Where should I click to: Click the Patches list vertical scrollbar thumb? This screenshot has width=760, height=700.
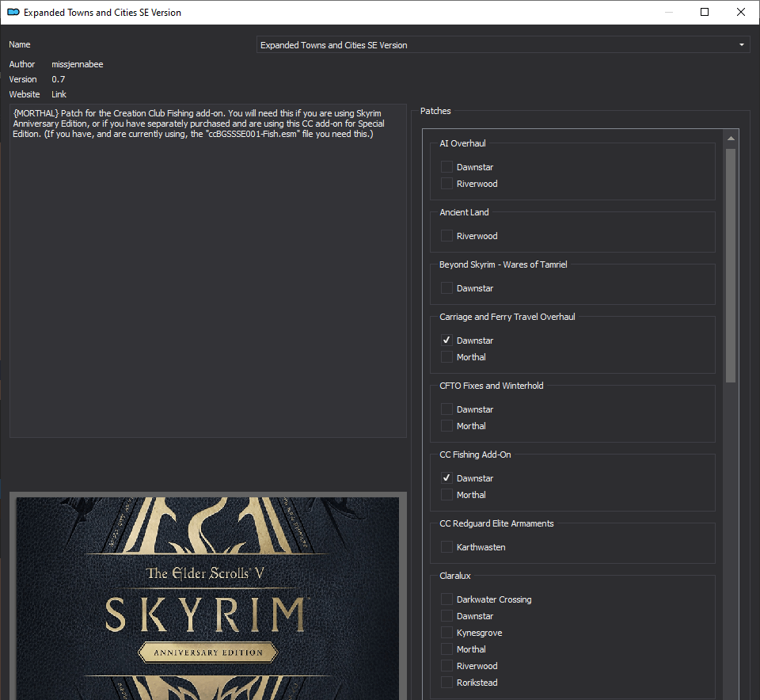click(731, 265)
